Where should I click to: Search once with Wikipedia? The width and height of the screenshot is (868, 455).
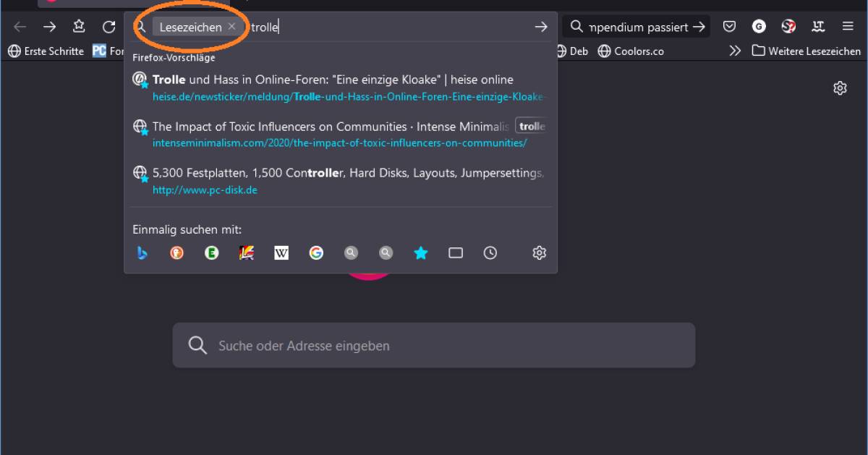coord(281,252)
